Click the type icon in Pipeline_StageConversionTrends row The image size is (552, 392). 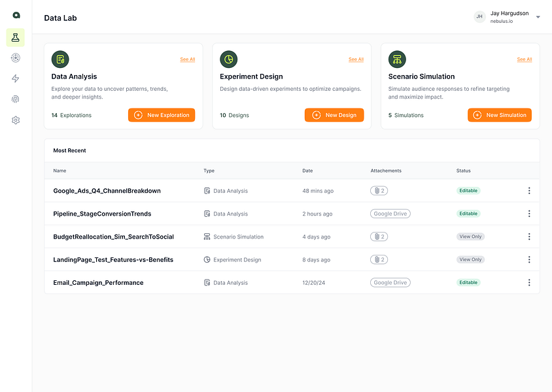click(x=207, y=214)
